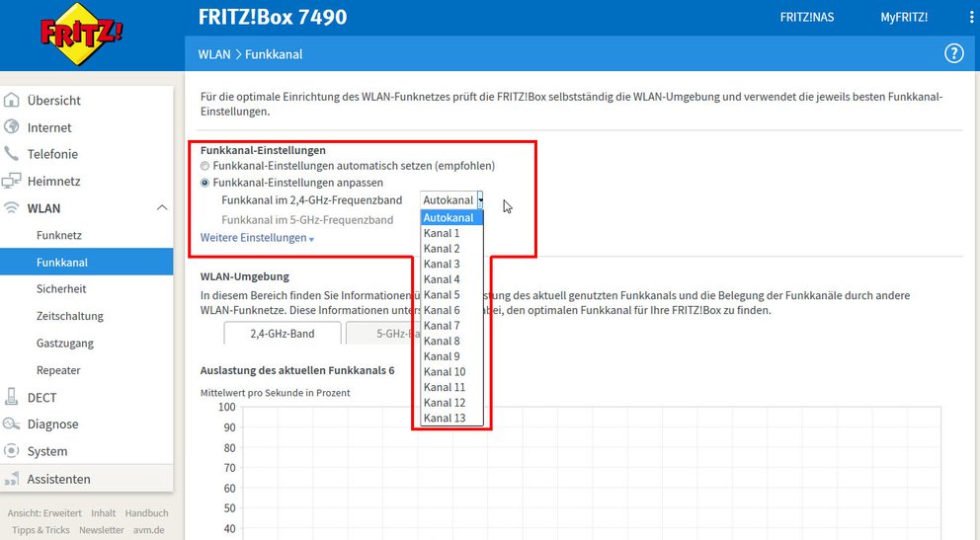
Task: Open the Inhalt footer link
Action: click(103, 513)
